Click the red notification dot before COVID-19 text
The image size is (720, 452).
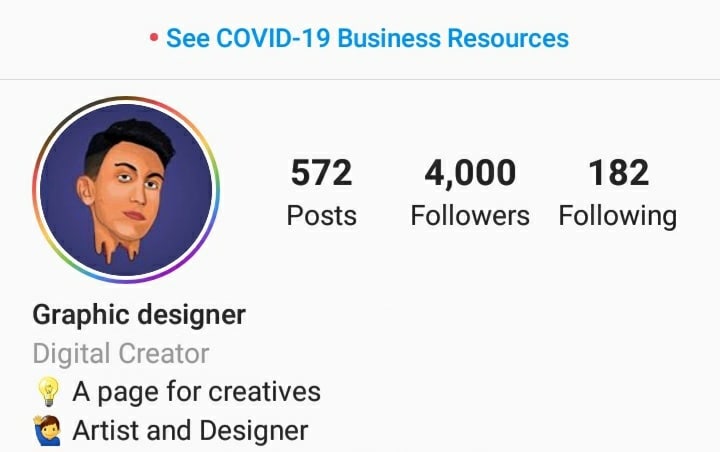click(x=154, y=38)
